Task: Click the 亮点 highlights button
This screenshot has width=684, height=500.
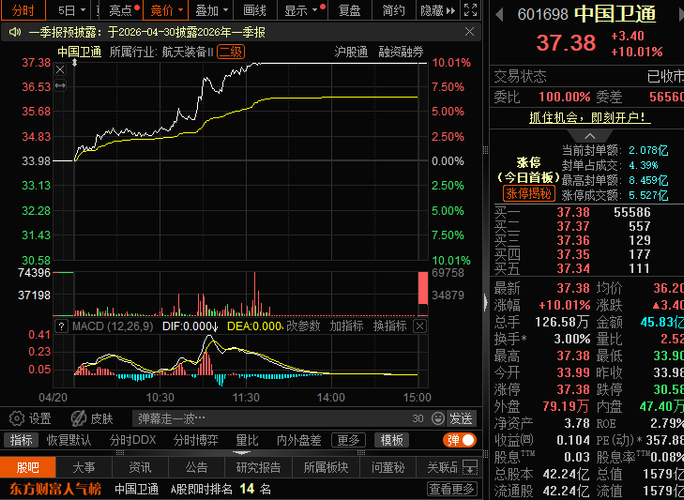Action: click(x=121, y=10)
